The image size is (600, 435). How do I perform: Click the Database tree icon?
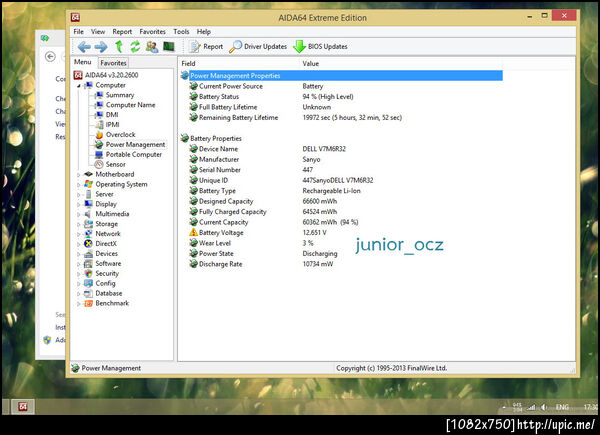88,293
